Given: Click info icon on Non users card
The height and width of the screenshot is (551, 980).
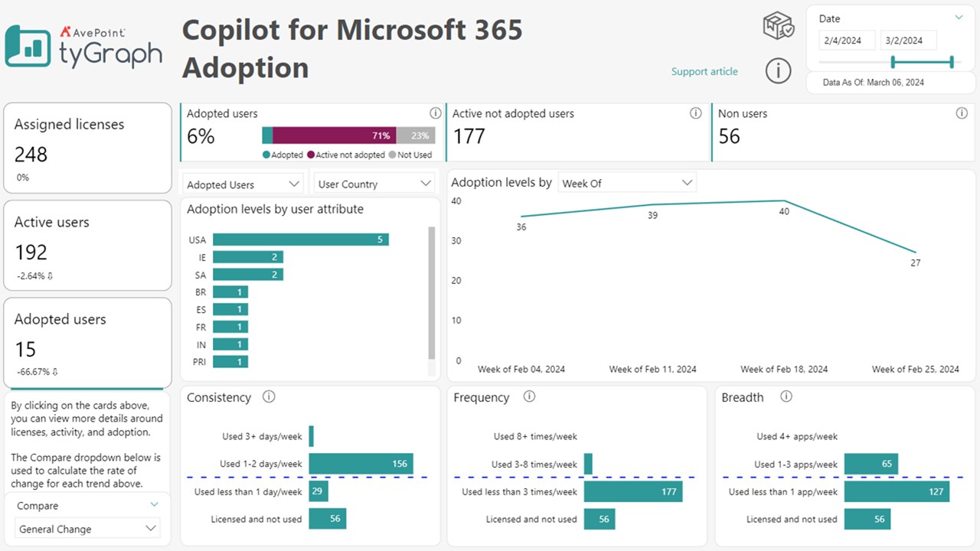Looking at the screenshot, I should coord(962,113).
